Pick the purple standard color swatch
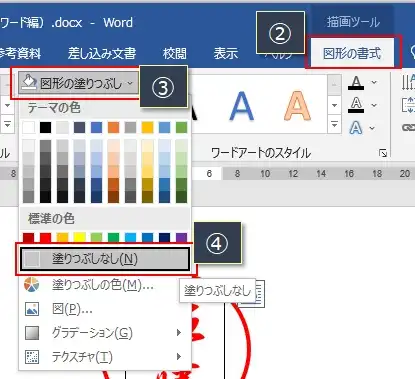 181,237
